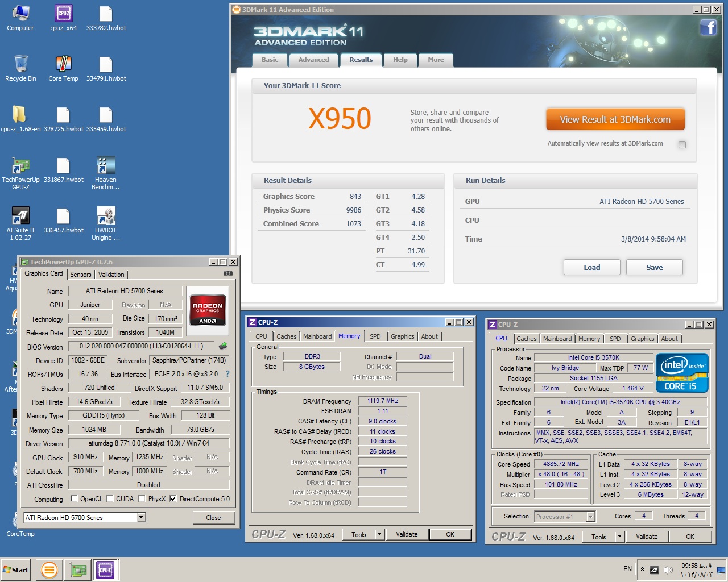Switch to the Basic tab in 3DMark

(270, 60)
